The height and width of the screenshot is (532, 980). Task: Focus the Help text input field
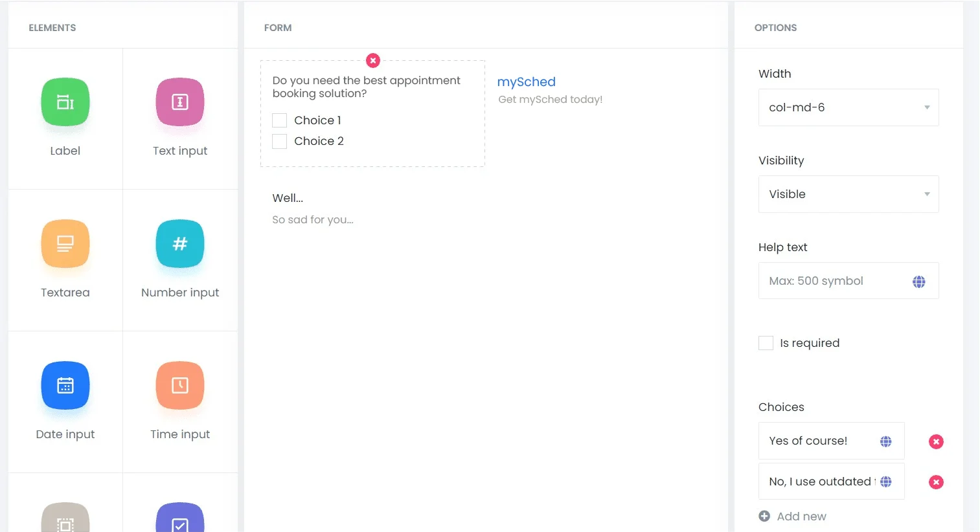[x=849, y=281]
